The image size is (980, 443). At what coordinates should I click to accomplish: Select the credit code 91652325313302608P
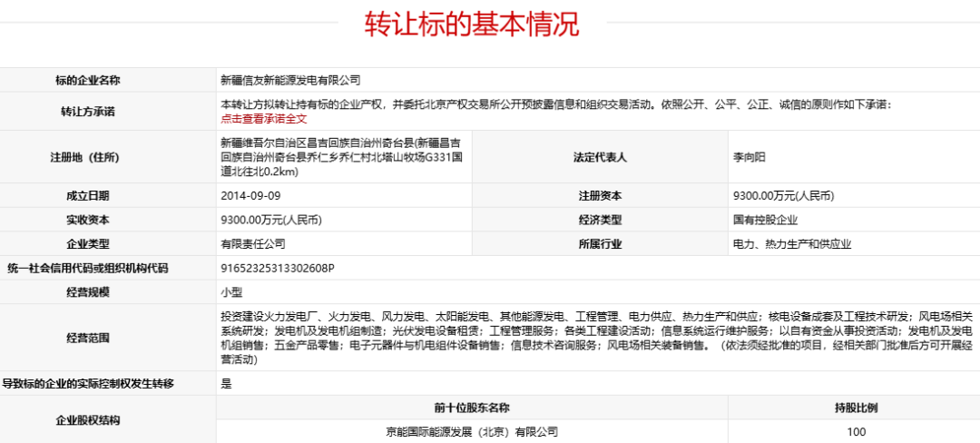point(279,269)
